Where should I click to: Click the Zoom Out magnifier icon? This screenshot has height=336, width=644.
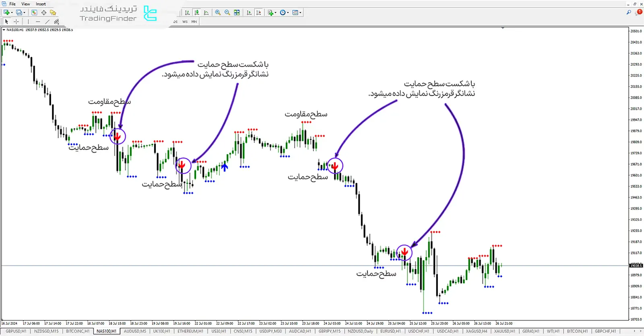point(227,12)
